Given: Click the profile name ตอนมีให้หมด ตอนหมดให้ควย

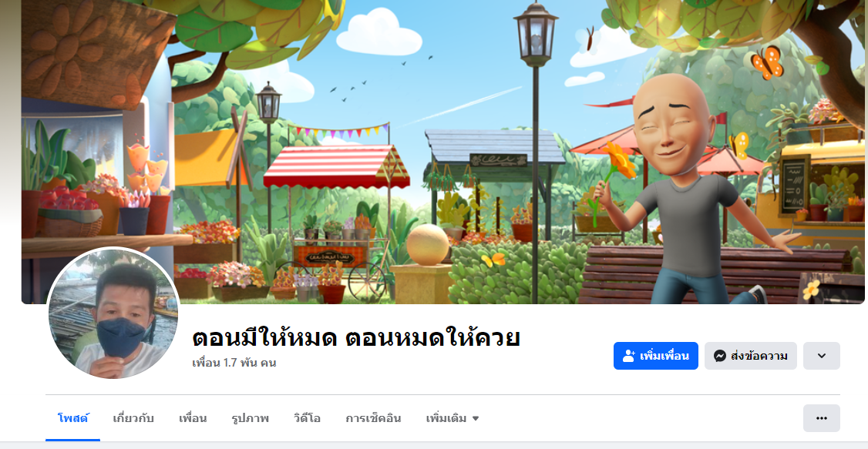Looking at the screenshot, I should coord(356,337).
